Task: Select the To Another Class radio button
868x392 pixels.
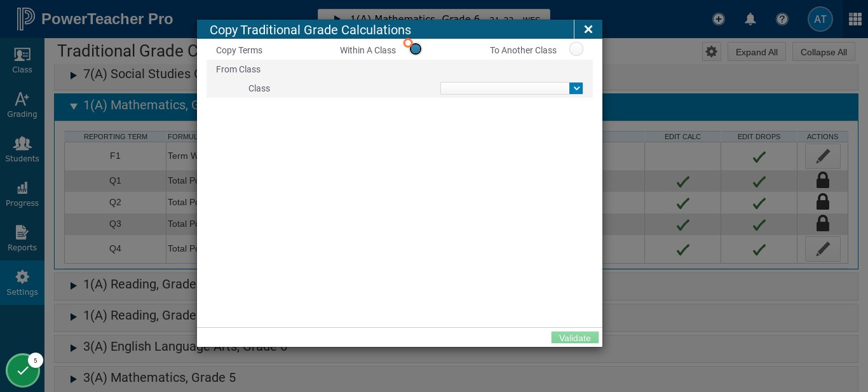Action: (576, 49)
